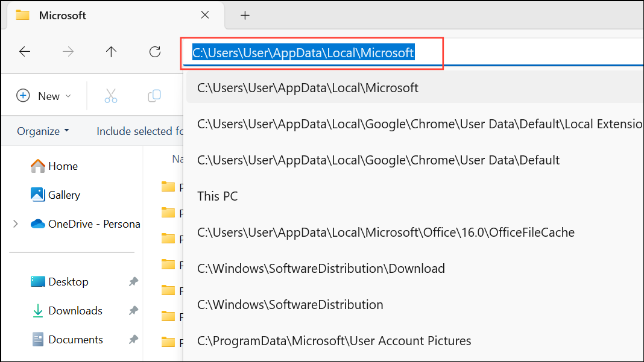Add a new tab with plus button

(x=245, y=16)
